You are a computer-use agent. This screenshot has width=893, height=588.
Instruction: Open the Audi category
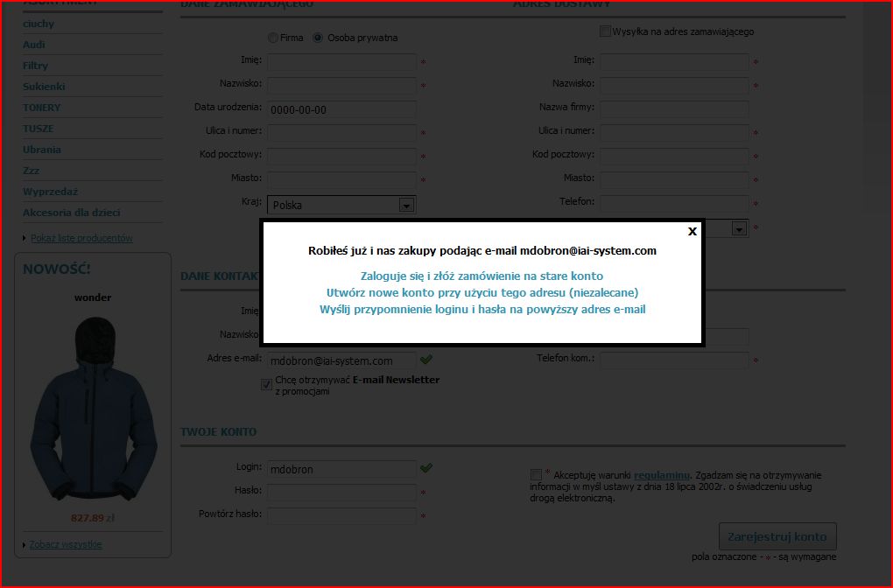tap(33, 45)
